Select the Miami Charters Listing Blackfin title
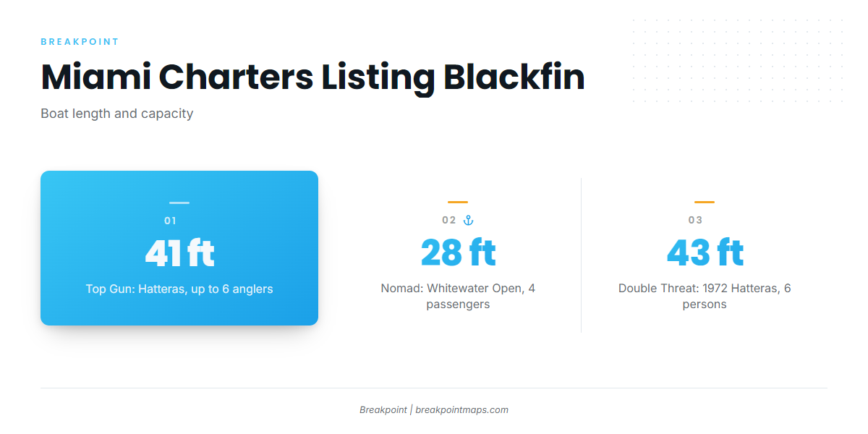868x434 pixels. click(x=312, y=77)
